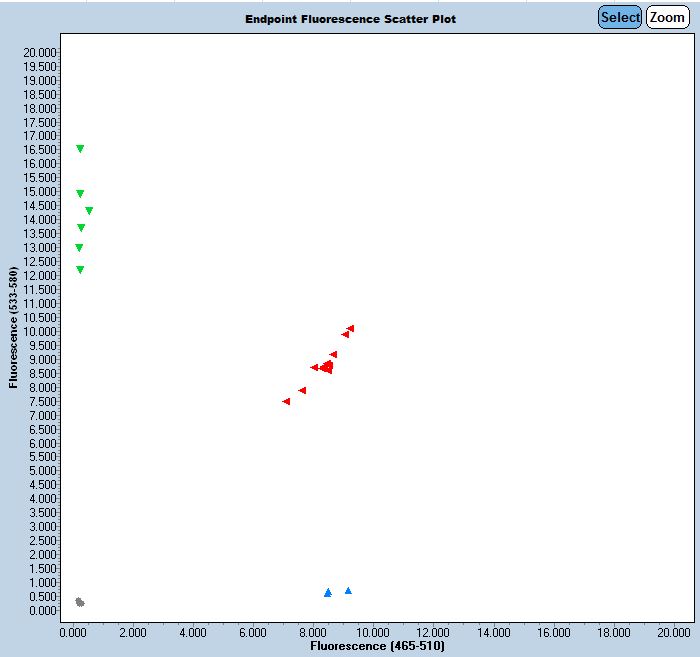Select the lowest red triangle near 7.500
The width and height of the screenshot is (700, 657).
click(x=287, y=402)
